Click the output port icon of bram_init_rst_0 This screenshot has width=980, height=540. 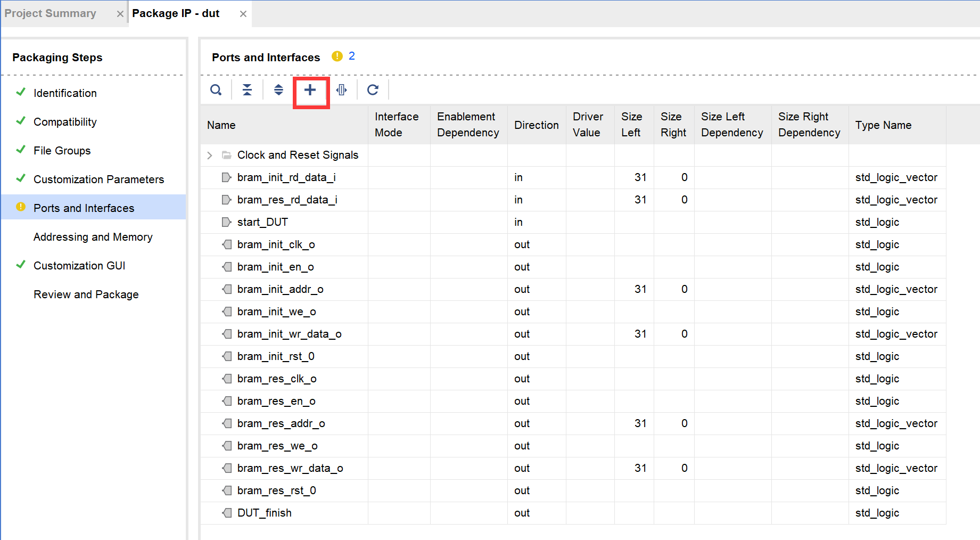click(x=227, y=356)
